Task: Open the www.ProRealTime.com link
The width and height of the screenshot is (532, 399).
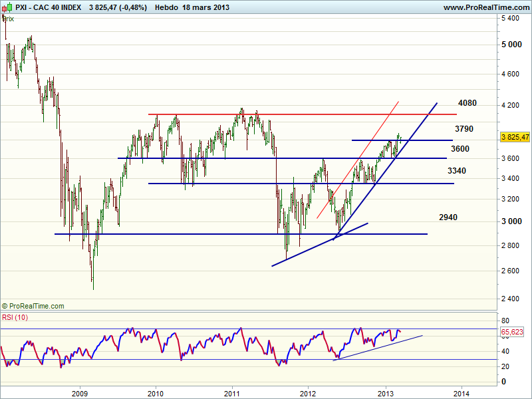Action: pyautogui.click(x=485, y=7)
